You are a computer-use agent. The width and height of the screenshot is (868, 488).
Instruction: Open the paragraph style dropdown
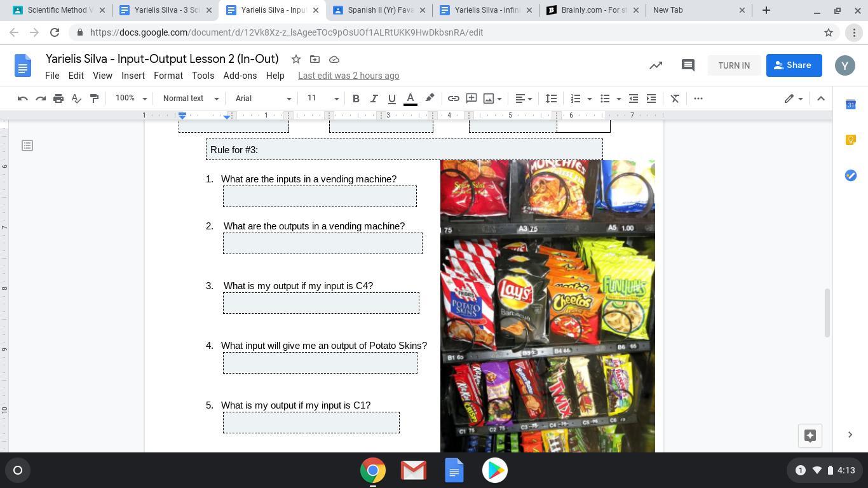191,98
